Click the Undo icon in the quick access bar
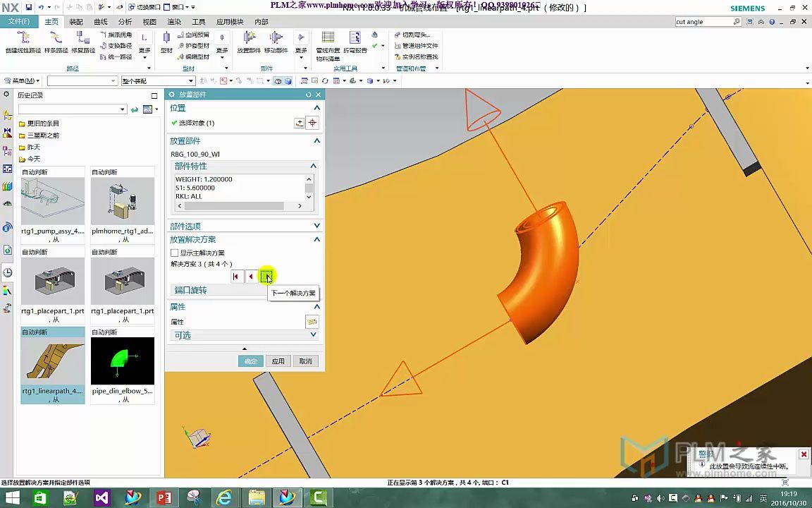This screenshot has height=508, width=812. (41, 7)
